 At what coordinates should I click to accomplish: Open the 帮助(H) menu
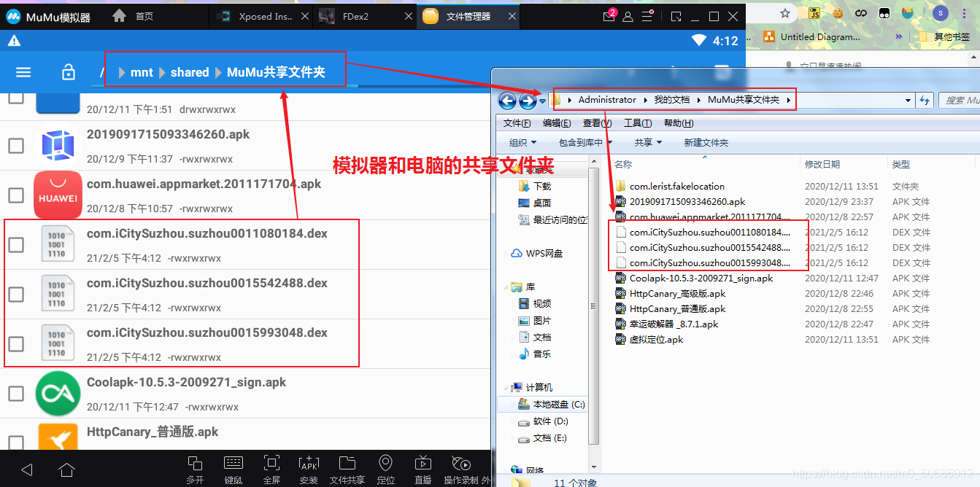point(679,122)
